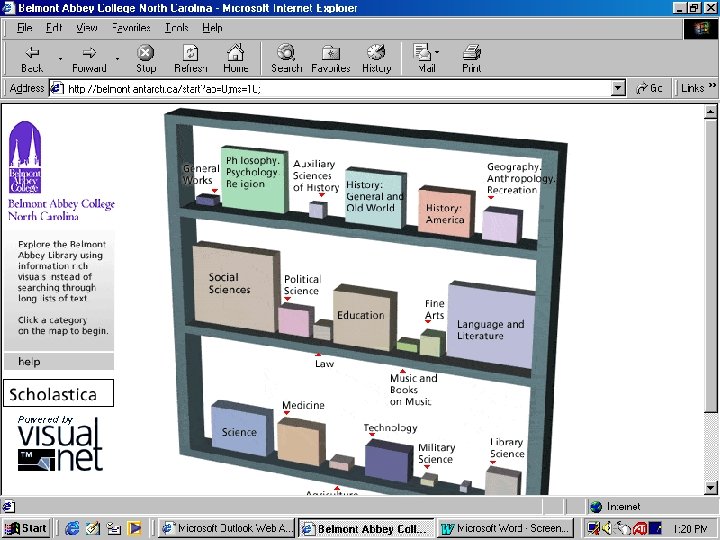This screenshot has width=720, height=540.
Task: Select the Military Science label
Action: pos(436,453)
